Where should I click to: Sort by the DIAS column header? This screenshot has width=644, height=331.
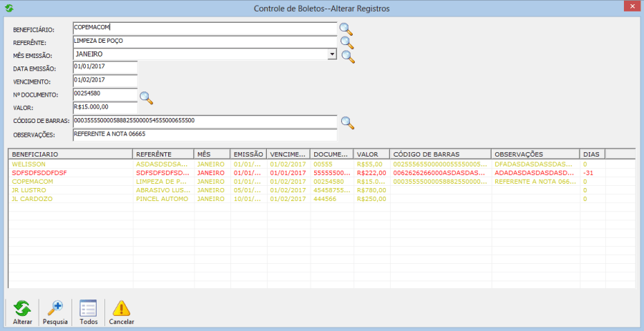click(592, 154)
